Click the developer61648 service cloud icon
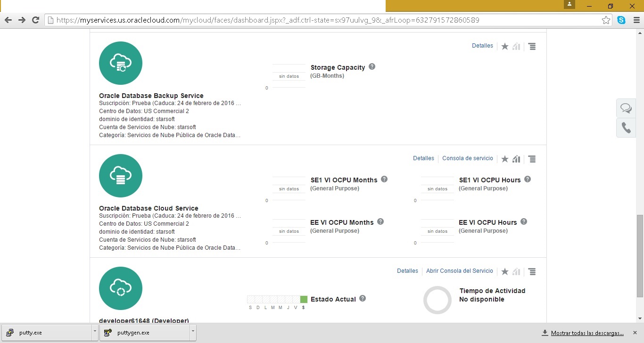 point(121,288)
